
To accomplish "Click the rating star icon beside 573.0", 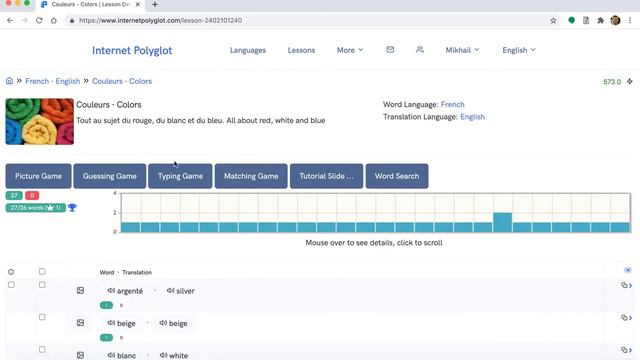I will (630, 82).
